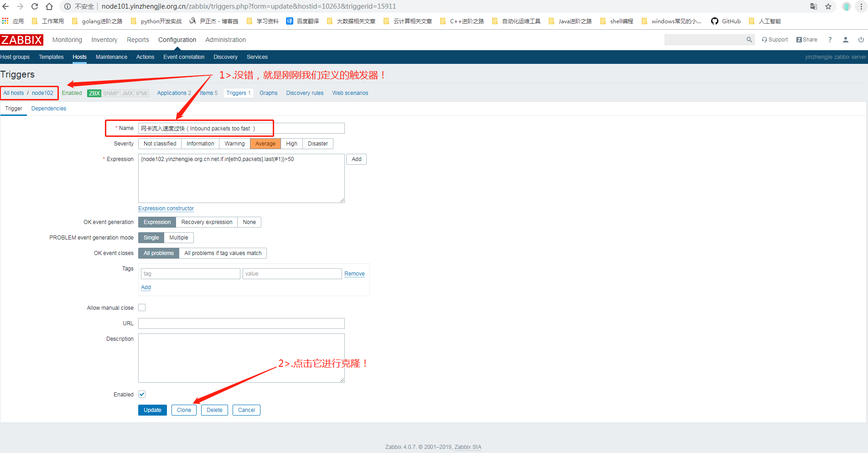Set severity to Not classified
This screenshot has height=453, width=868.
(160, 144)
